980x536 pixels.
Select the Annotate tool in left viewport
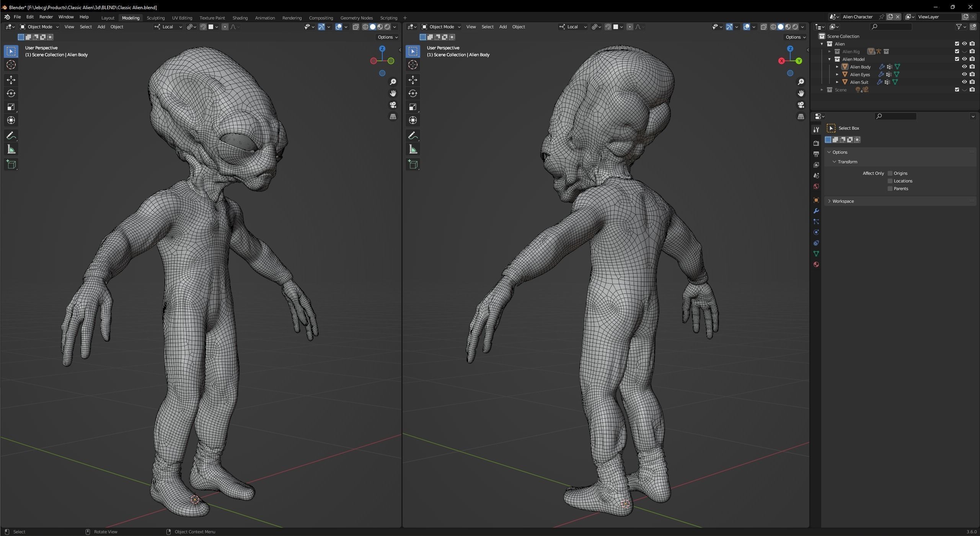click(x=11, y=135)
